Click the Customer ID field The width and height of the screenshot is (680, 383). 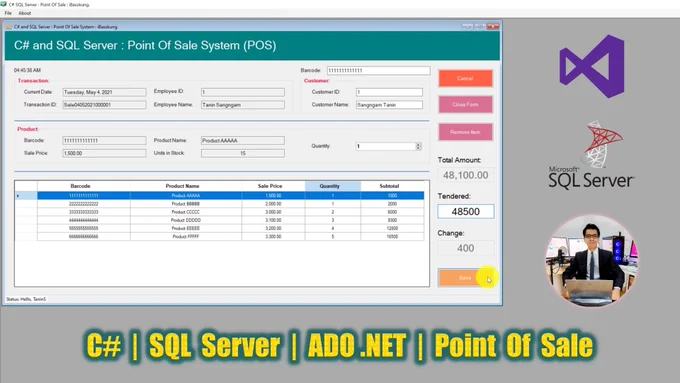point(389,92)
